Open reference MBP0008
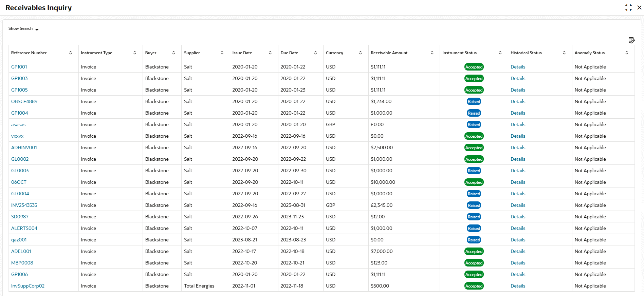This screenshot has height=296, width=644. click(22, 263)
